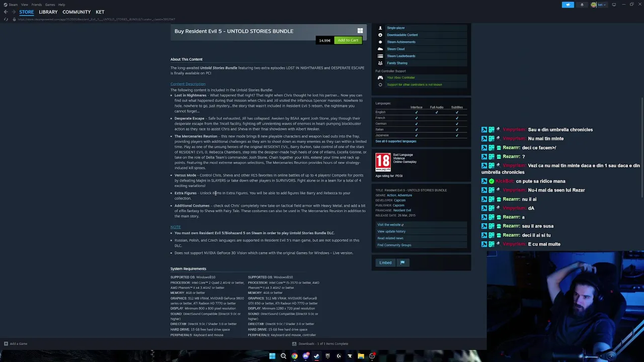This screenshot has height=362, width=644.
Task: Reload the store page
Action: click(6, 19)
